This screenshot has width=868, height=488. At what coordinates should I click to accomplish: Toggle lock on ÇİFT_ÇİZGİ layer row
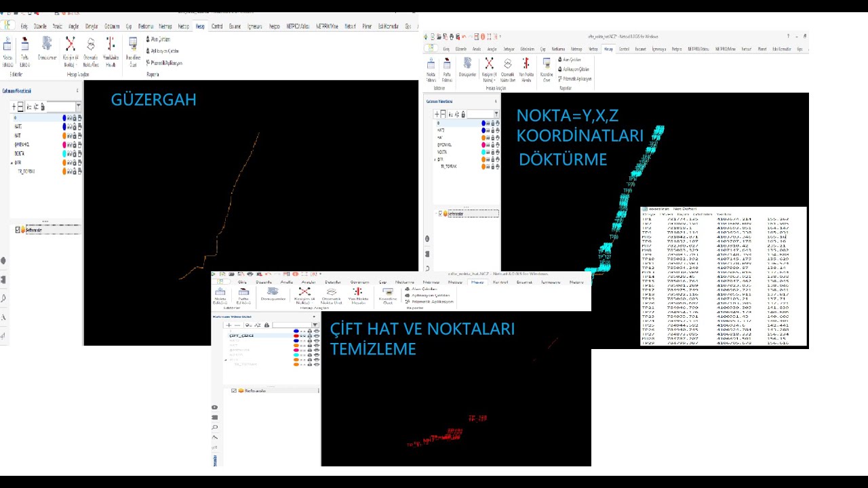310,335
